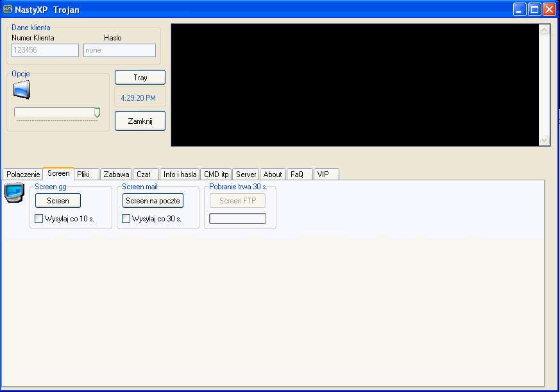
Task: Click the monitor icon in the Opcje panel
Action: (21, 90)
